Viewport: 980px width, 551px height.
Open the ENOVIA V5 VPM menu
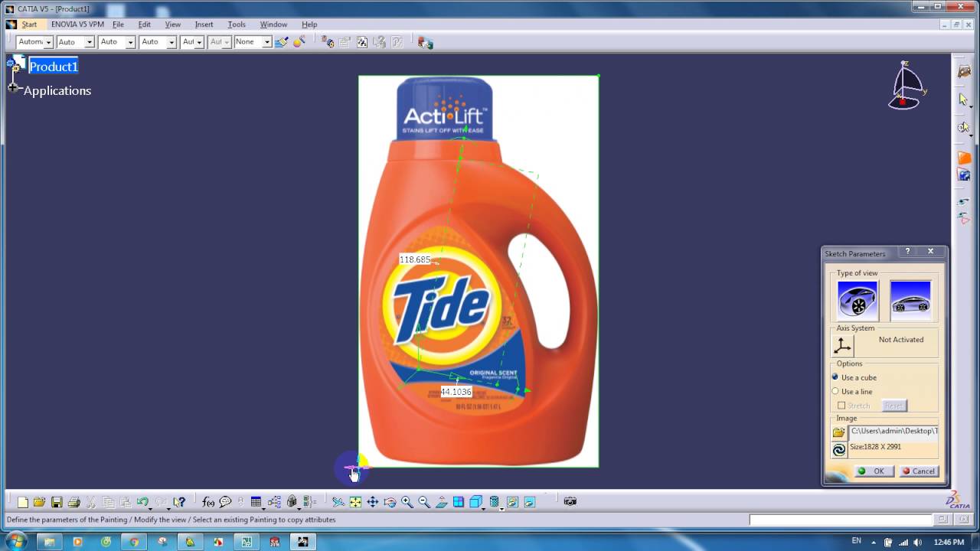click(x=77, y=24)
